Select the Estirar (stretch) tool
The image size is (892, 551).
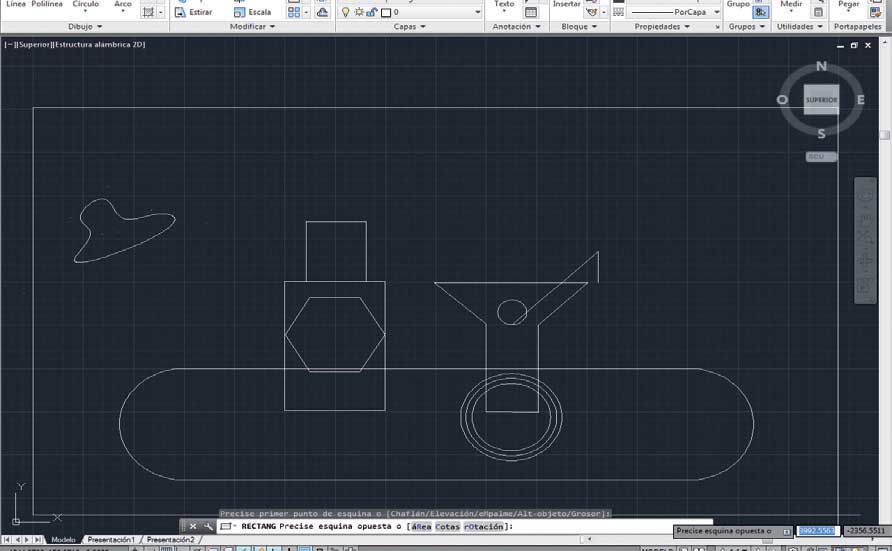coord(193,12)
